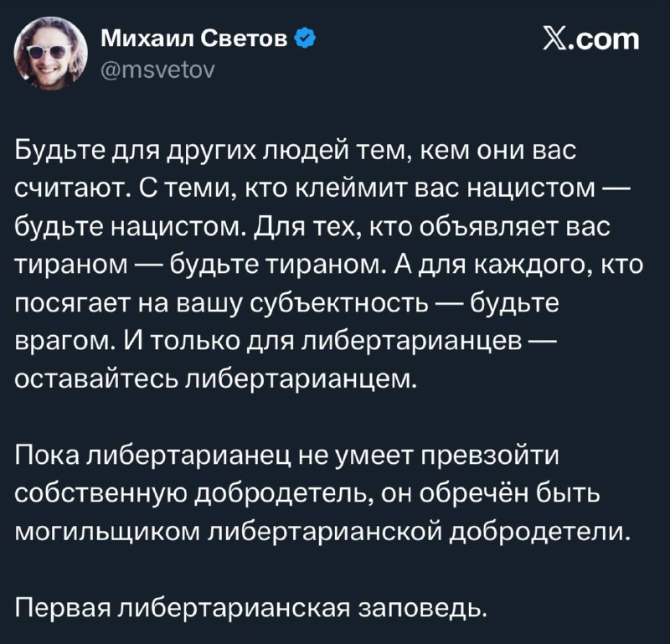Screen dimensions: 670x644
Task: Open the Михаил Светов display name
Action: [x=198, y=38]
